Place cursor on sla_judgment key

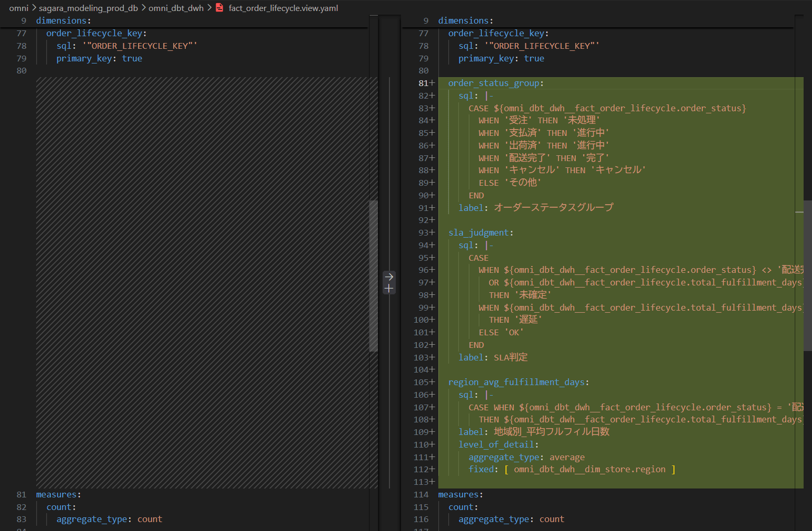479,232
